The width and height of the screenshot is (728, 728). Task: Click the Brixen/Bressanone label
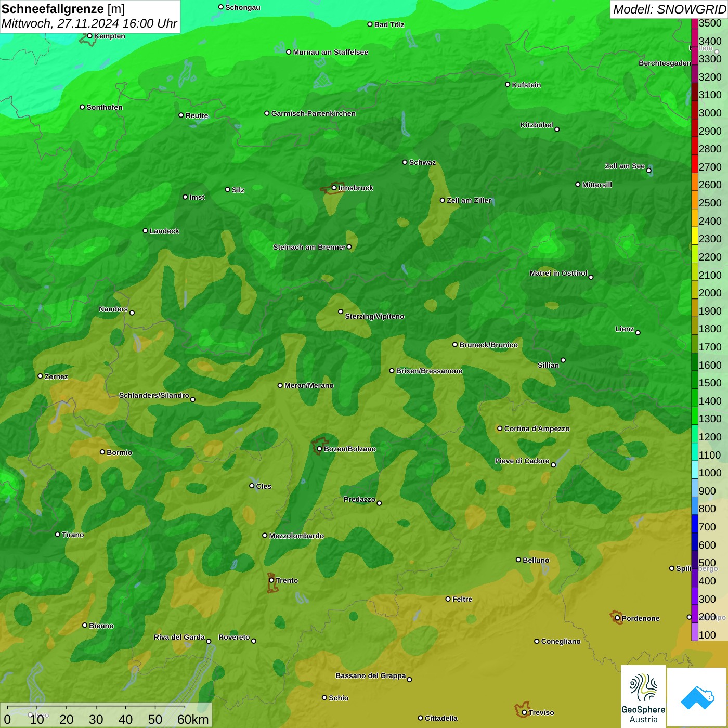coord(429,371)
